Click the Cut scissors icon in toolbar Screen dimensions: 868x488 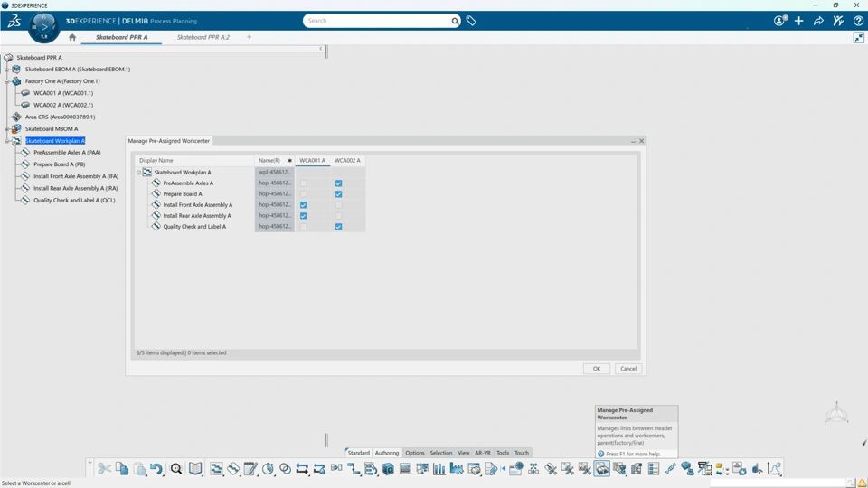click(x=104, y=469)
